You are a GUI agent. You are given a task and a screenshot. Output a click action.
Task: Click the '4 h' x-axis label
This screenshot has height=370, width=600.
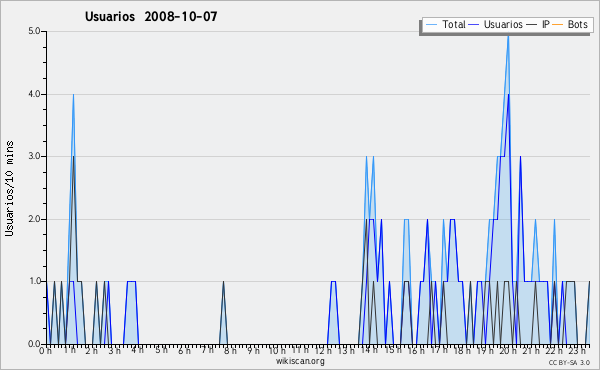click(x=137, y=350)
